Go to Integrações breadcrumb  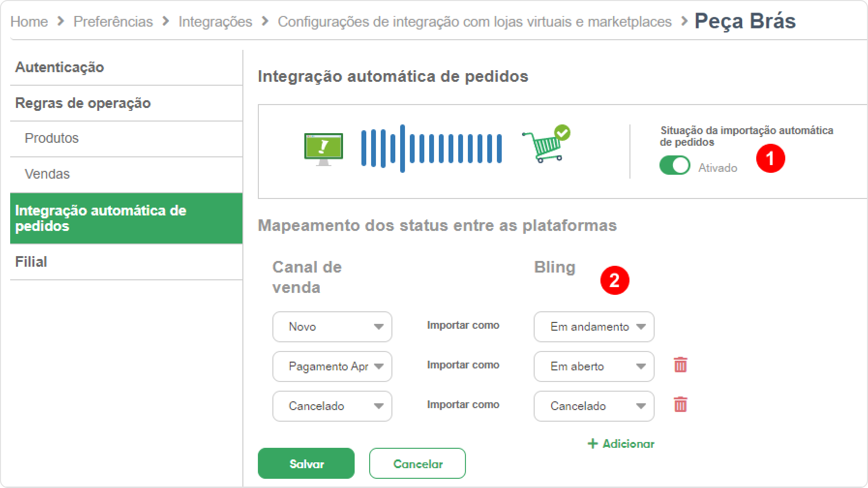pos(215,22)
